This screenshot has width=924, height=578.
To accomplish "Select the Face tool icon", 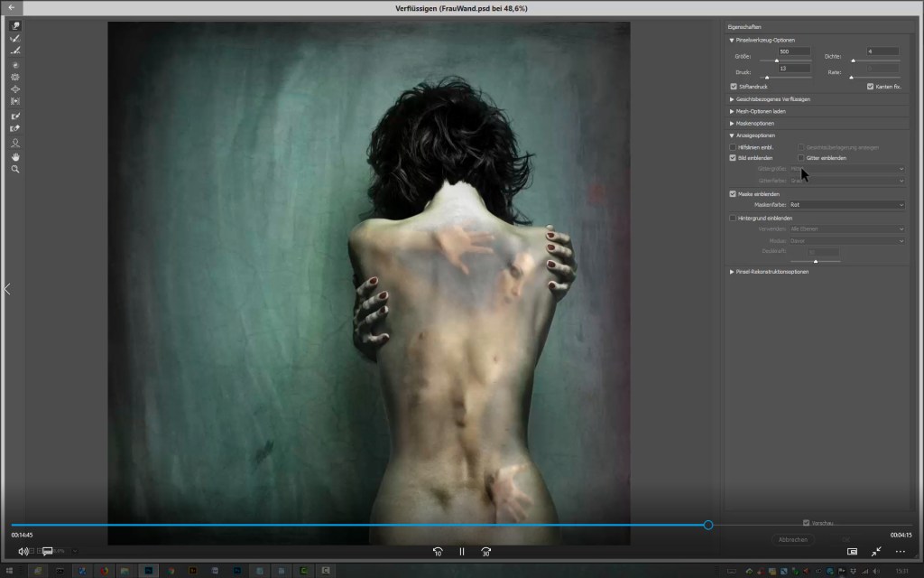I will pyautogui.click(x=15, y=143).
